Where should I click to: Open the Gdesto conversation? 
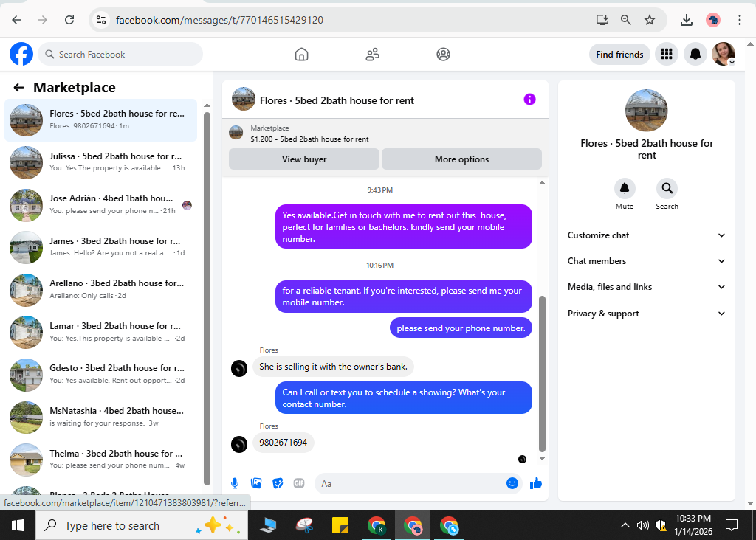[100, 374]
